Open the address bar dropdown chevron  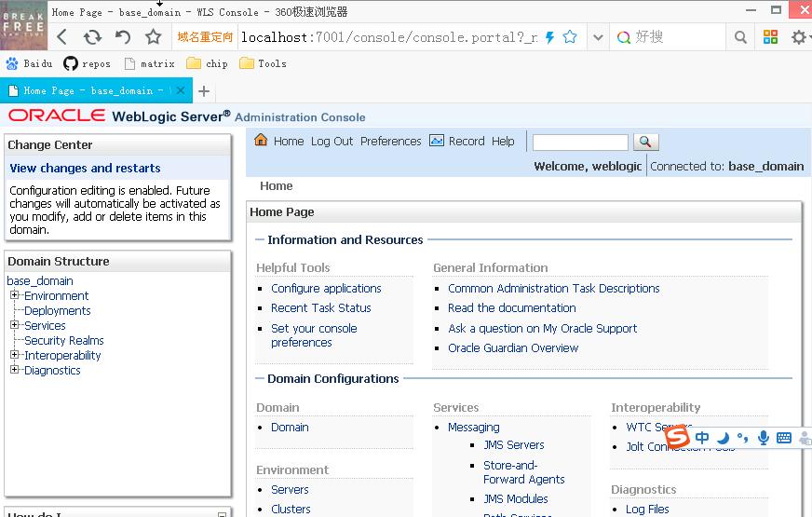598,37
